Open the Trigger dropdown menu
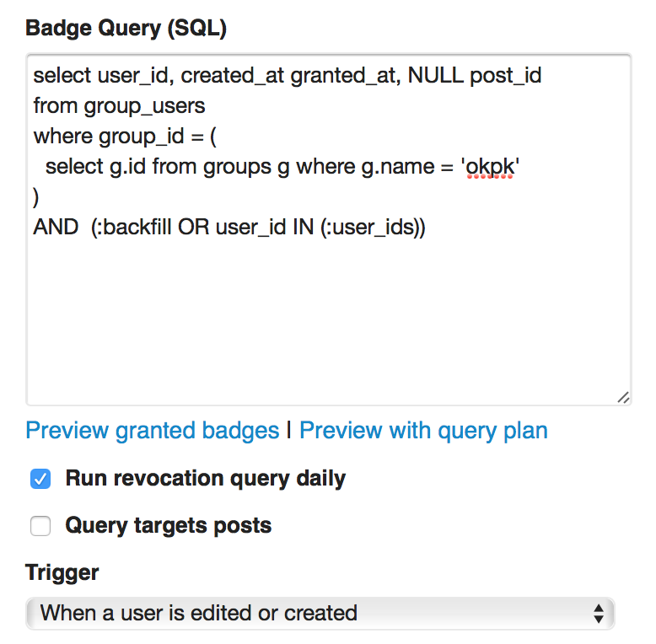The image size is (656, 644). tap(320, 613)
